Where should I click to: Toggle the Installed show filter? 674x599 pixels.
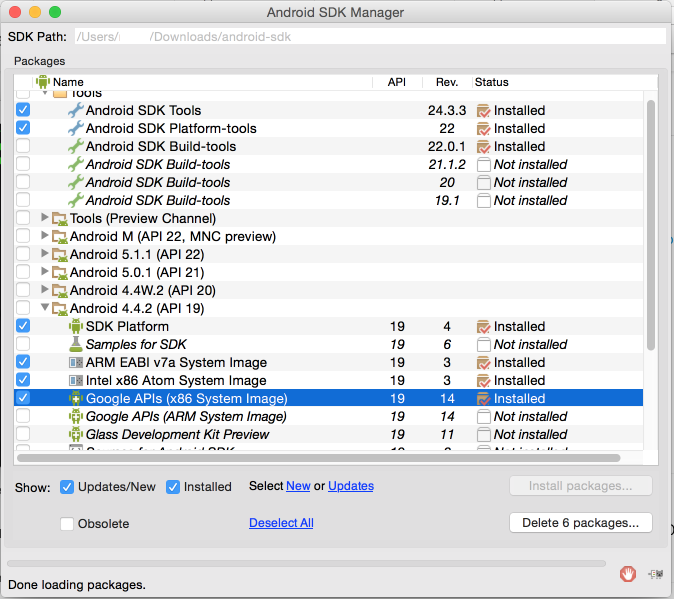click(x=173, y=487)
